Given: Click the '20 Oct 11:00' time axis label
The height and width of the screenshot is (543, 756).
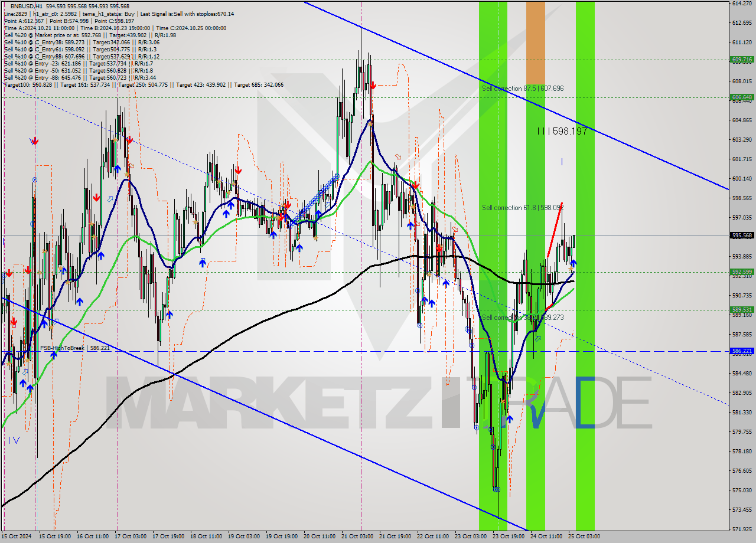Looking at the screenshot, I should coord(319,537).
